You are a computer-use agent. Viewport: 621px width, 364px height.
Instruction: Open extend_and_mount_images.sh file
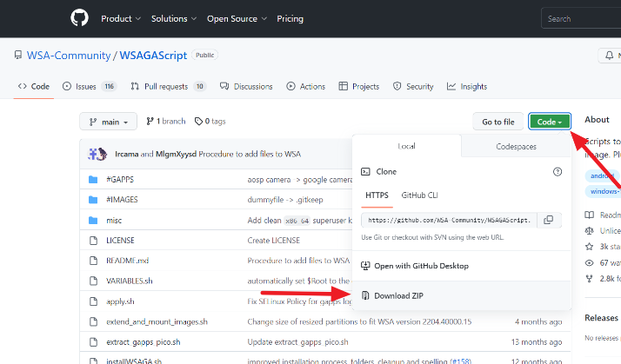coord(157,321)
